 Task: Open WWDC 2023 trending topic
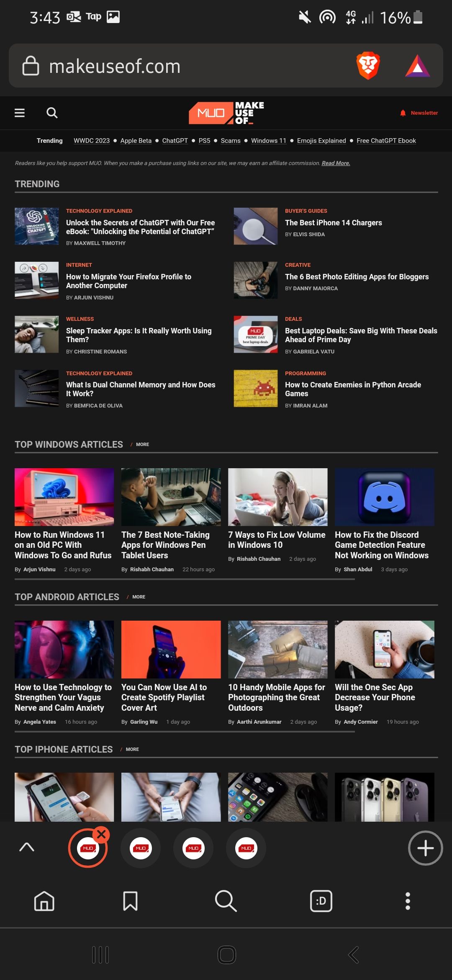[92, 141]
